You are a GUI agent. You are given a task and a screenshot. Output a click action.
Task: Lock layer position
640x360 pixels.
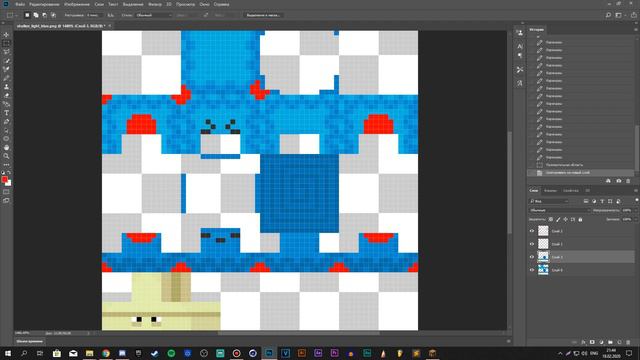pos(565,220)
